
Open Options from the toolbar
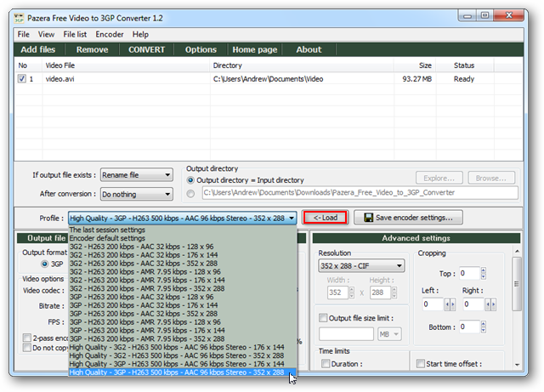coord(201,49)
